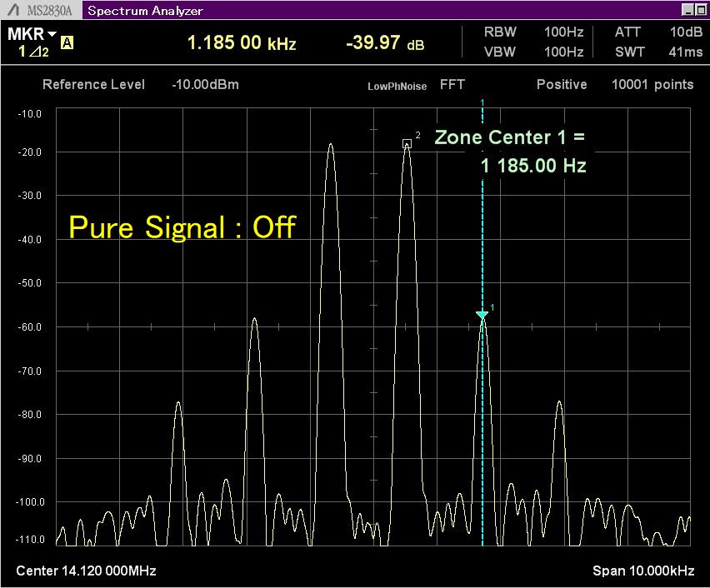
Task: Click the cyan triangle marker 1
Action: (482, 315)
